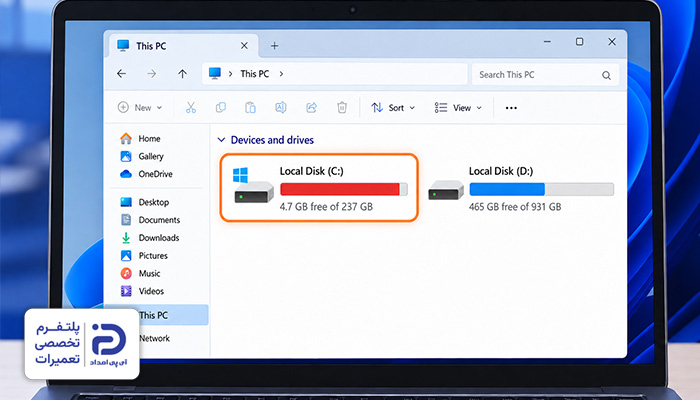
Task: Click the Local Disk (D:) label
Action: pos(501,171)
